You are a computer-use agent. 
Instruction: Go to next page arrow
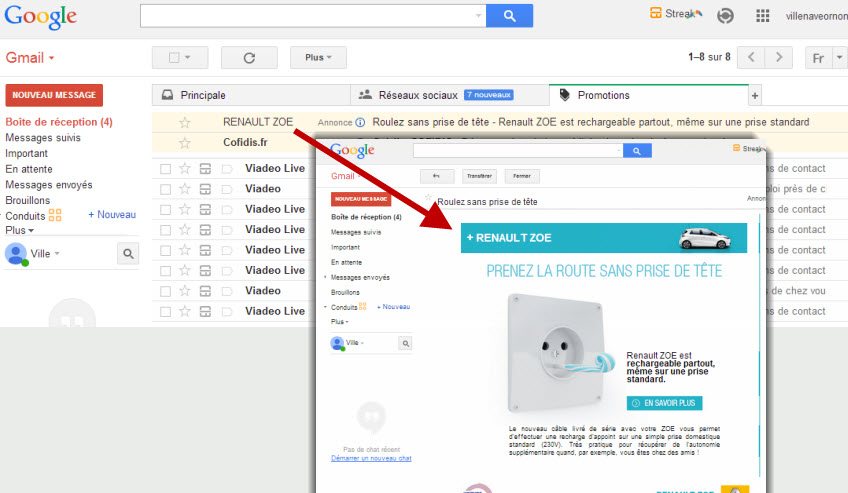779,57
